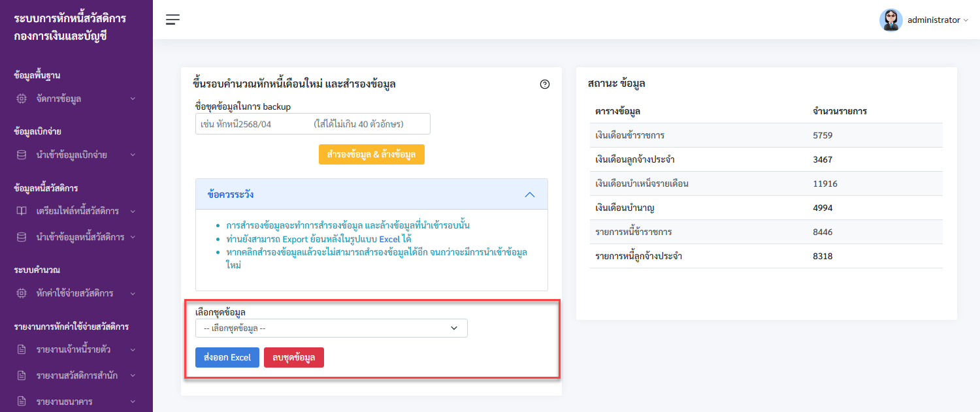Click the รายการหนี้ลูกจ้างประจำ row label

(639, 256)
